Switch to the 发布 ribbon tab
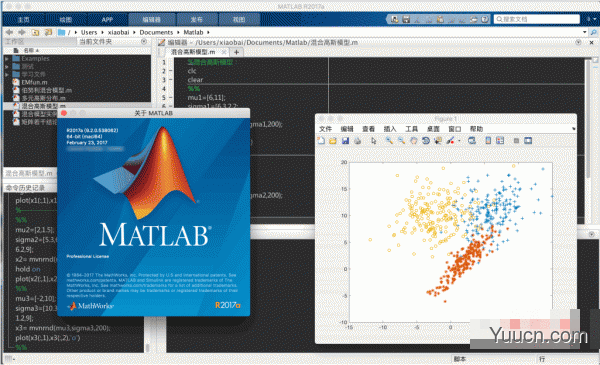600x365 pixels. (x=197, y=20)
